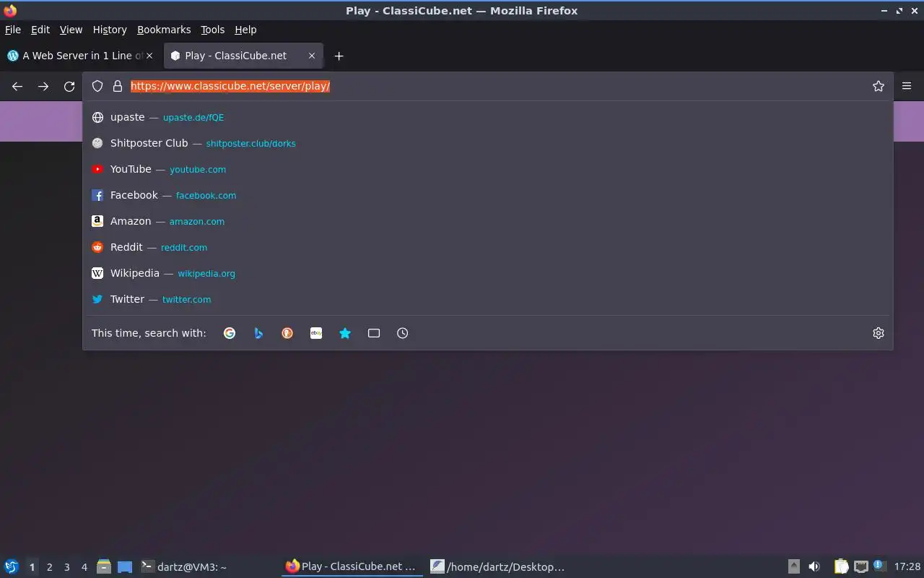The image size is (924, 578).
Task: Select the Wikipedia suggestion
Action: [488, 273]
